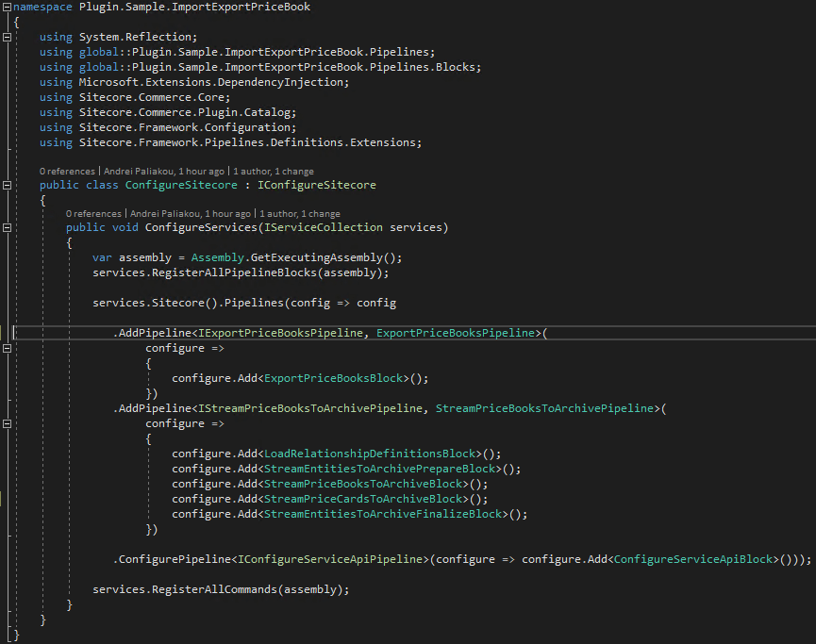
Task: Click RegisterAllCommands method call
Action: coord(214,589)
